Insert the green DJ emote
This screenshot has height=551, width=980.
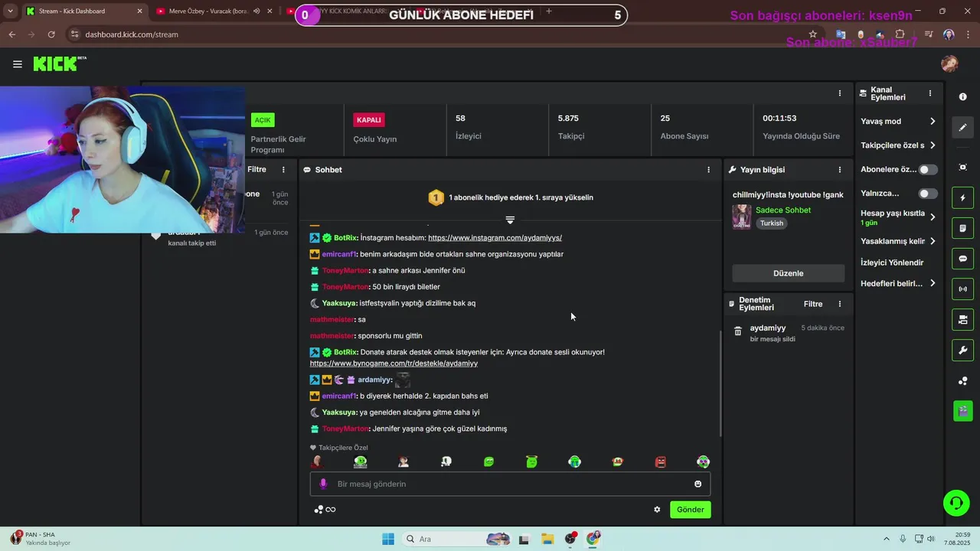tap(361, 461)
